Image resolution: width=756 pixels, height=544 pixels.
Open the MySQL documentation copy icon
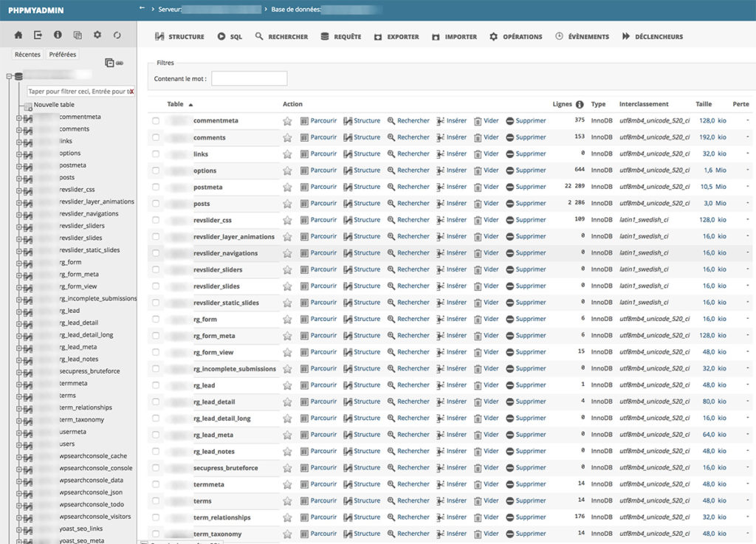coord(78,35)
